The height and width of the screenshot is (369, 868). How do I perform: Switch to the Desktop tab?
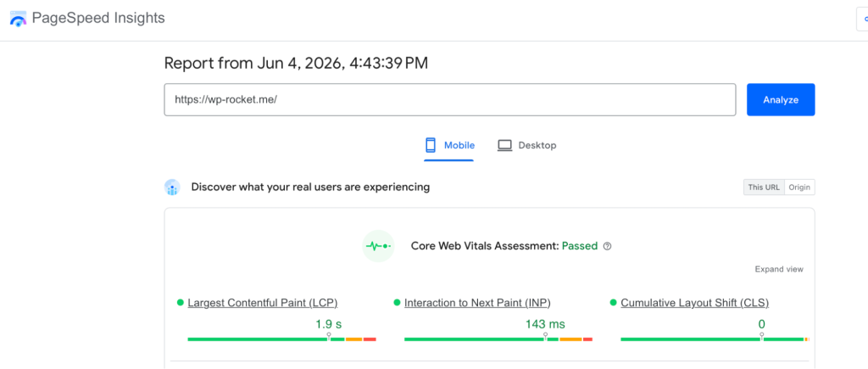click(x=526, y=146)
